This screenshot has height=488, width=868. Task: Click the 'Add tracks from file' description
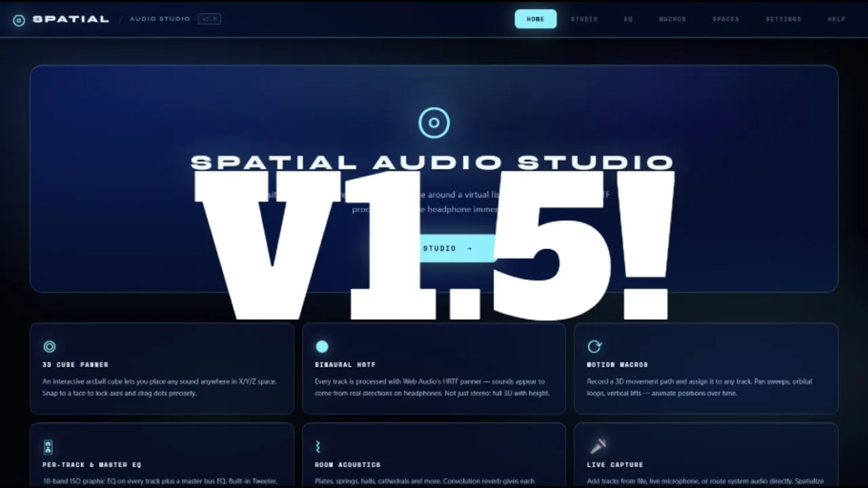[x=705, y=481]
